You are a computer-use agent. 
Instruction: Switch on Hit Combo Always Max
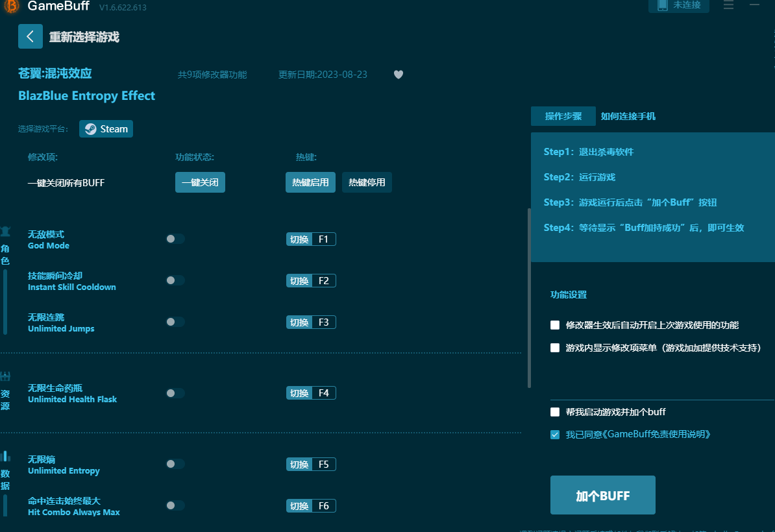coord(175,506)
